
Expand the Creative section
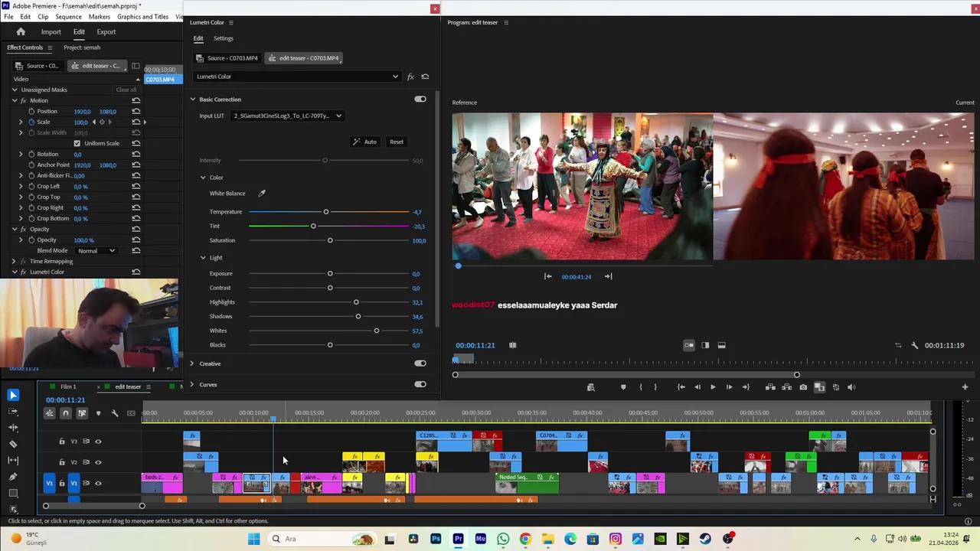pyautogui.click(x=192, y=364)
